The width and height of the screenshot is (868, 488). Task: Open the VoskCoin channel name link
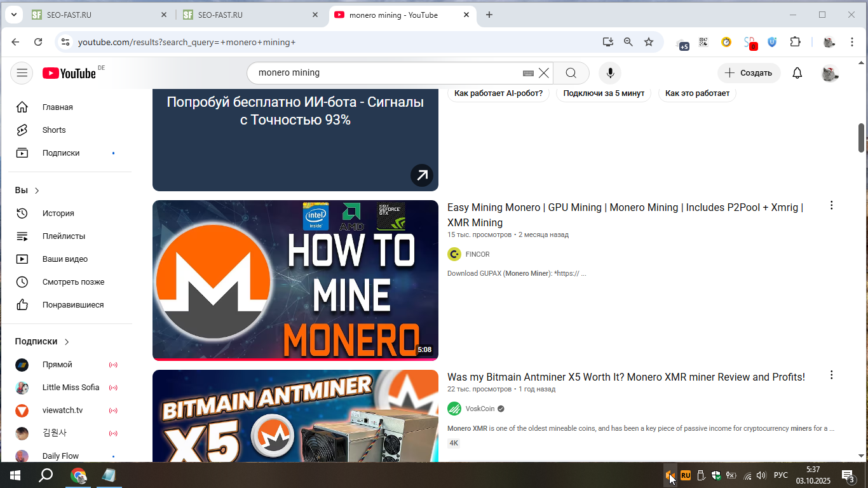coord(480,409)
